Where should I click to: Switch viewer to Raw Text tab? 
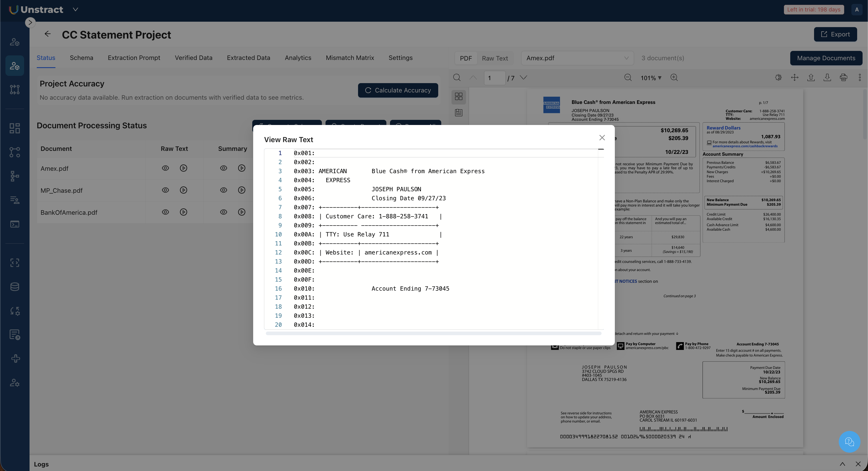point(495,58)
